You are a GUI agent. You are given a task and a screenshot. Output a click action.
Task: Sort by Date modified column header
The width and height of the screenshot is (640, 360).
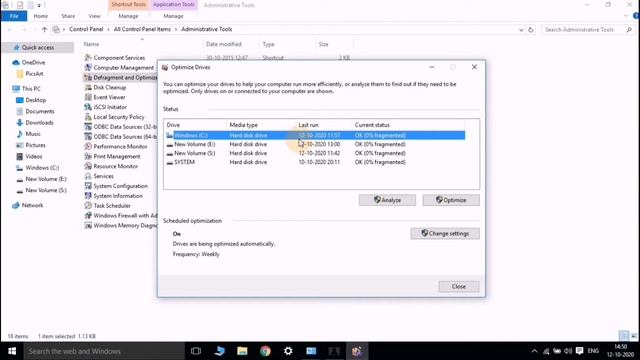pos(231,44)
